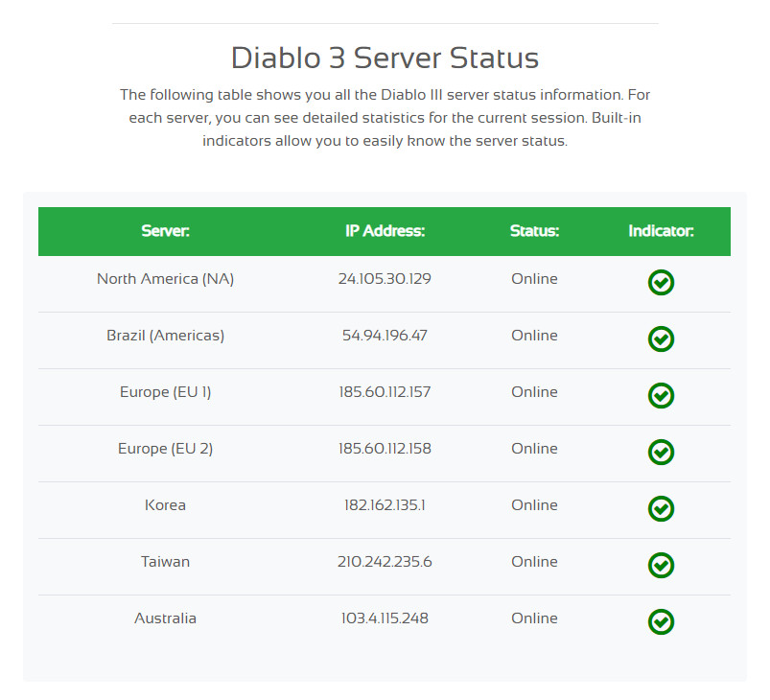This screenshot has height=700, width=770.
Task: Click the IP Address column header
Action: click(385, 231)
